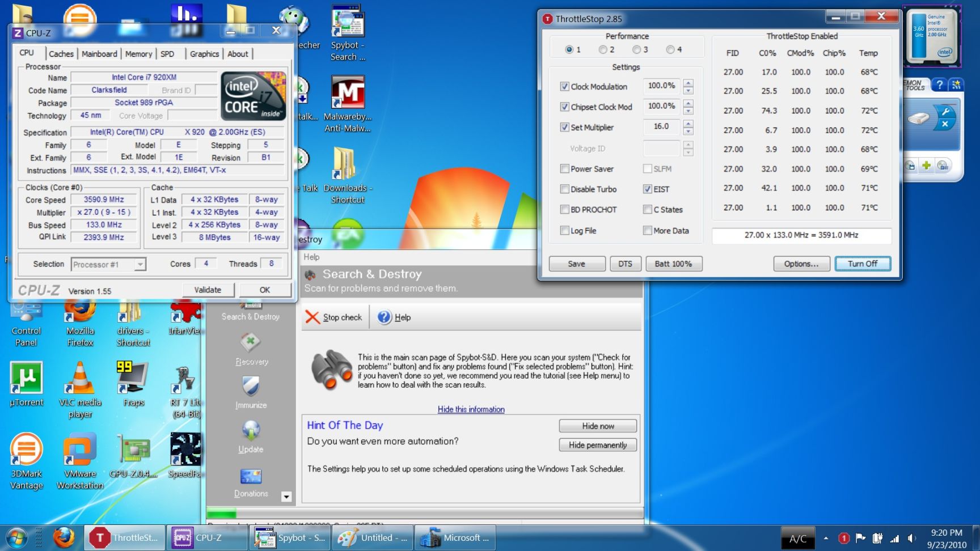Open Firefox from taskbar
980x551 pixels.
click(x=64, y=537)
